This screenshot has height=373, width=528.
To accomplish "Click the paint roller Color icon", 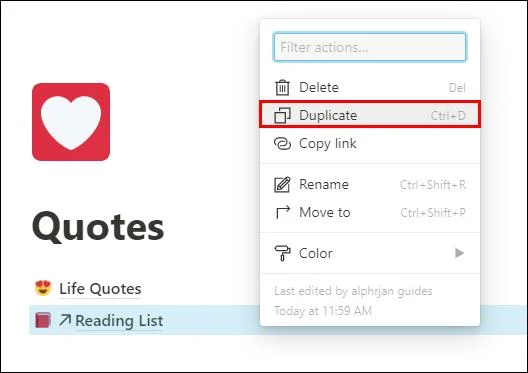I will pos(282,253).
